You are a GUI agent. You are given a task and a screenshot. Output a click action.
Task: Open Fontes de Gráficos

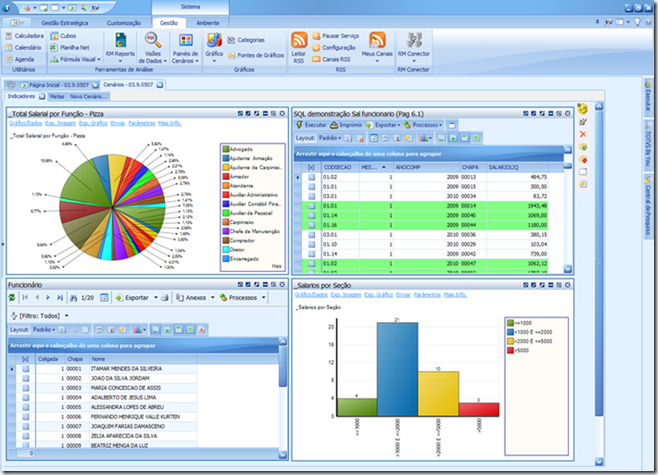click(x=256, y=55)
